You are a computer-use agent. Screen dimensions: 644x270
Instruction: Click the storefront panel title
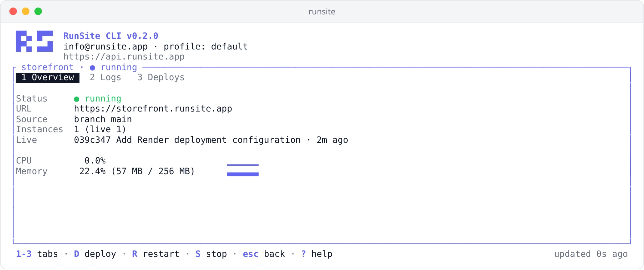tap(48, 67)
